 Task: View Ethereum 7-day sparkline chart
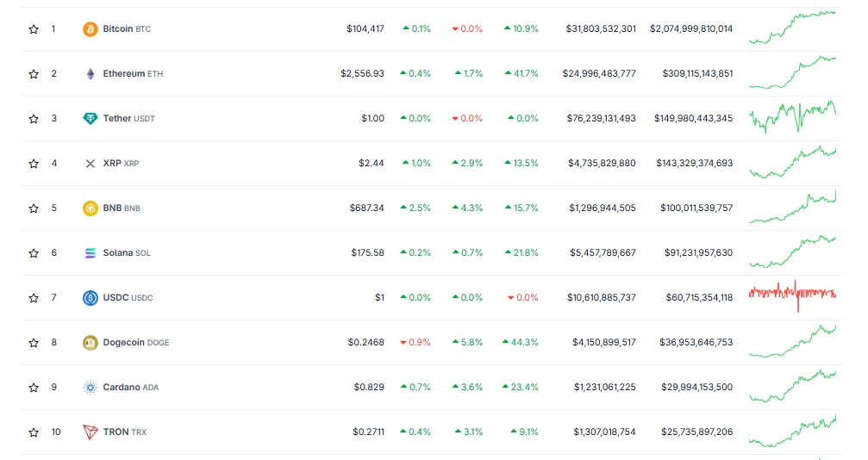click(793, 72)
